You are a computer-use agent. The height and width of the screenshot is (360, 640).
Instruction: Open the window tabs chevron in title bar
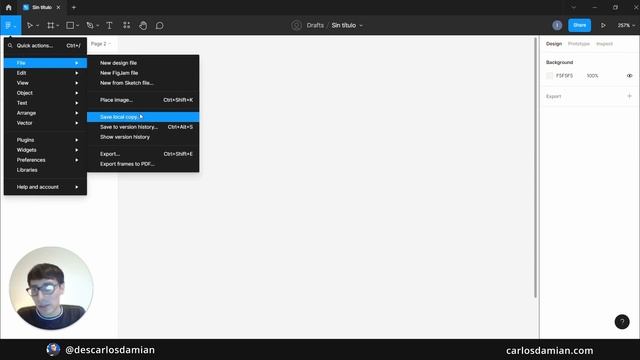(x=573, y=7)
